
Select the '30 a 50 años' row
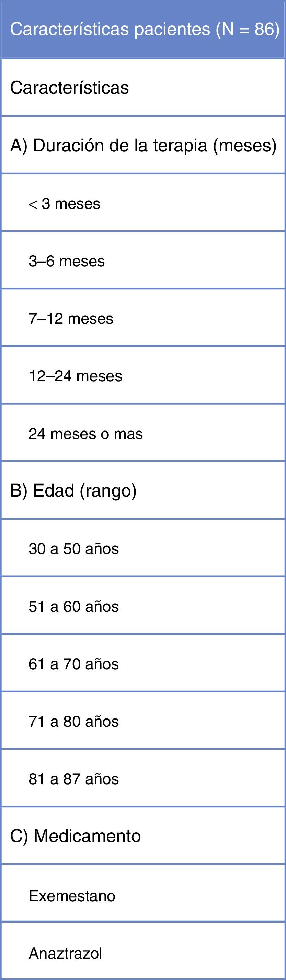point(73,549)
